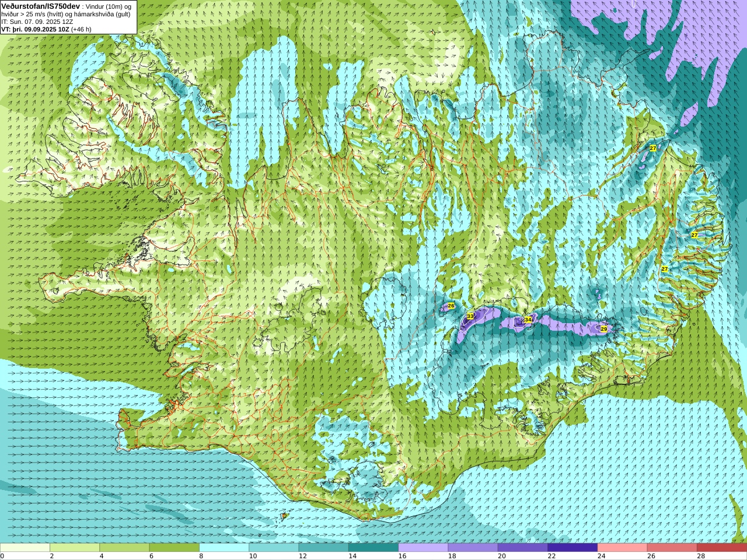The width and height of the screenshot is (747, 560).
Task: Pick the salmon 26–28 m/s legend swatch
Action: tap(672, 548)
